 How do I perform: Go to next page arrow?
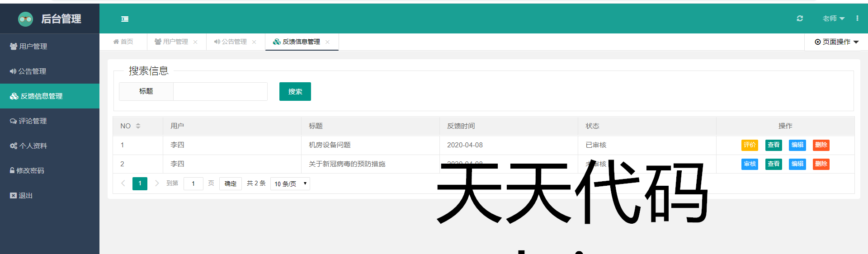pos(157,183)
